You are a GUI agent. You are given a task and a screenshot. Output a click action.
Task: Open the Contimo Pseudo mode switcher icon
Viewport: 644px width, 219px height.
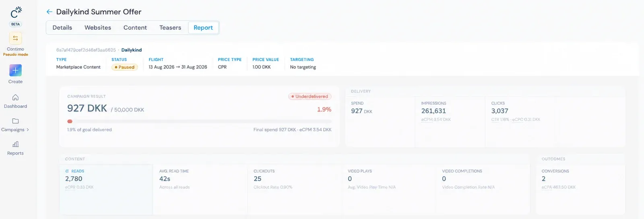(15, 38)
